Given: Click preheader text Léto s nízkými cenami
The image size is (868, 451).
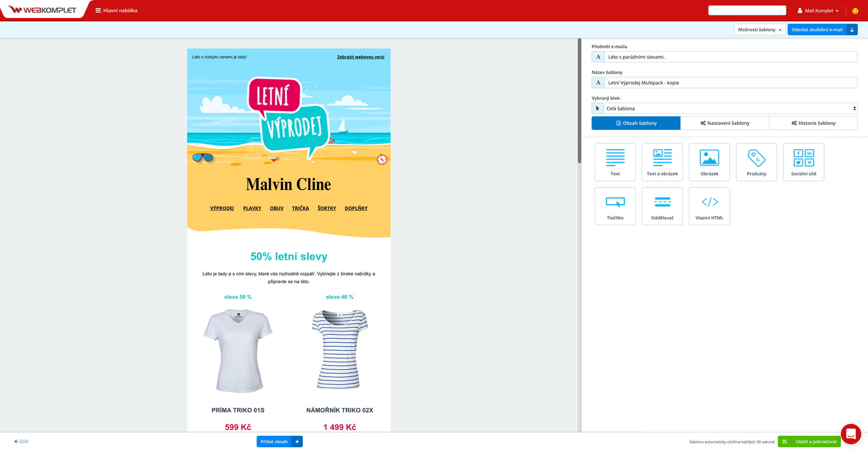Looking at the screenshot, I should 219,57.
